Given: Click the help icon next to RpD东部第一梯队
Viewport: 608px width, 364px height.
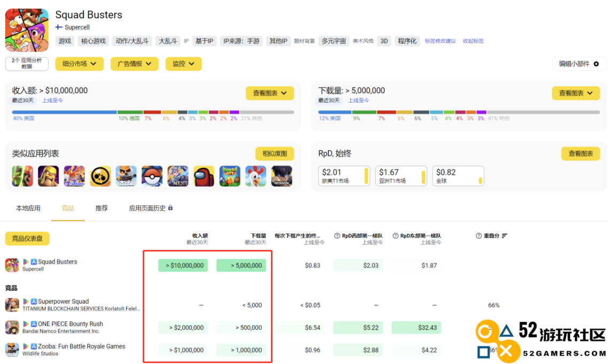Looking at the screenshot, I should (x=396, y=236).
